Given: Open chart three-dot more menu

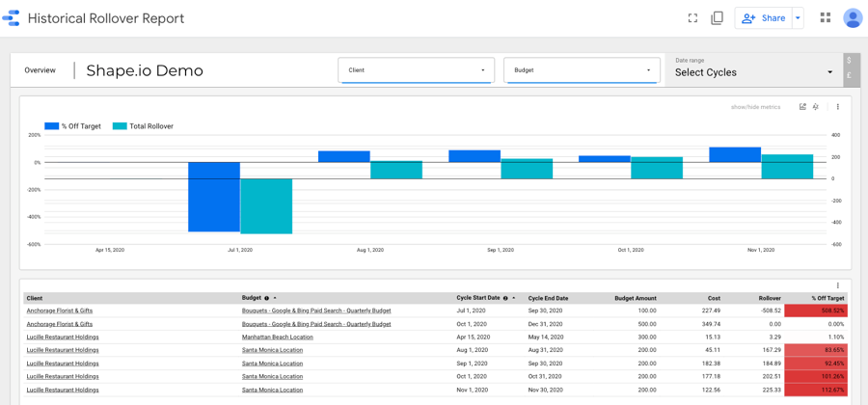Looking at the screenshot, I should (837, 107).
